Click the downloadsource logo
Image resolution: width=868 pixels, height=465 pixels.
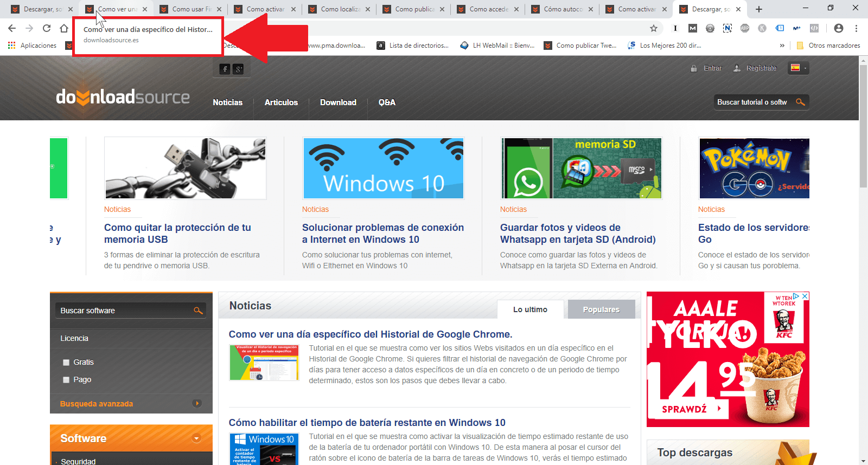(x=123, y=97)
